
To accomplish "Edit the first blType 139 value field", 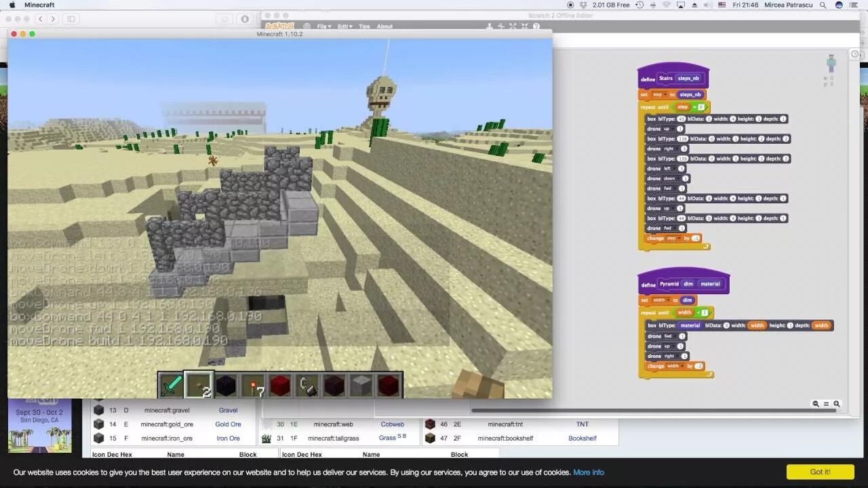I will (682, 139).
